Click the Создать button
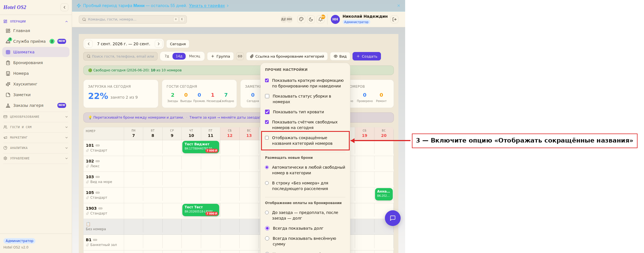 tap(367, 56)
